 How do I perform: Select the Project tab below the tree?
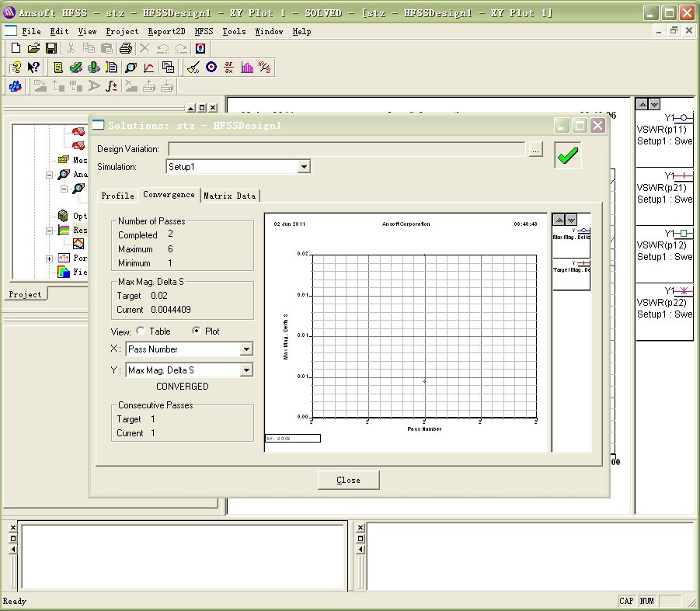point(26,294)
